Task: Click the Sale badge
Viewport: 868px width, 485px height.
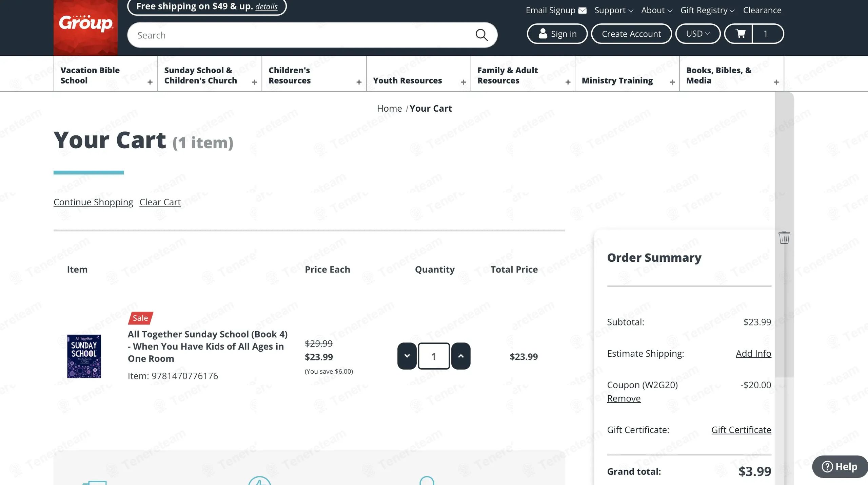Action: coord(140,318)
